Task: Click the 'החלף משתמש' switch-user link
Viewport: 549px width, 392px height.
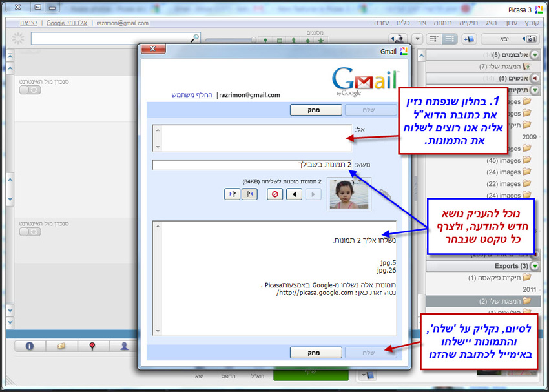Action: [x=192, y=95]
